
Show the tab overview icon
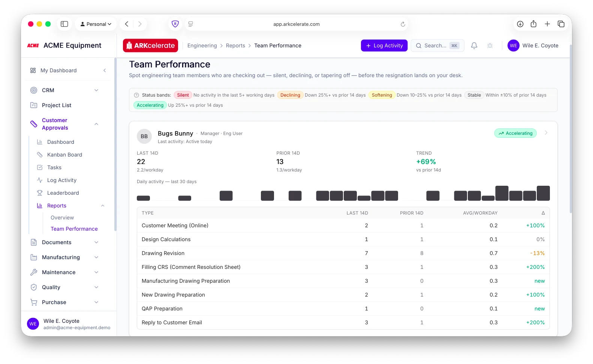[561, 24]
